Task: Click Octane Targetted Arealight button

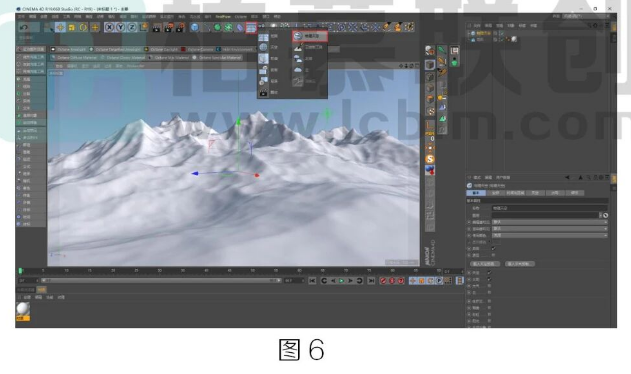Action: pos(115,50)
